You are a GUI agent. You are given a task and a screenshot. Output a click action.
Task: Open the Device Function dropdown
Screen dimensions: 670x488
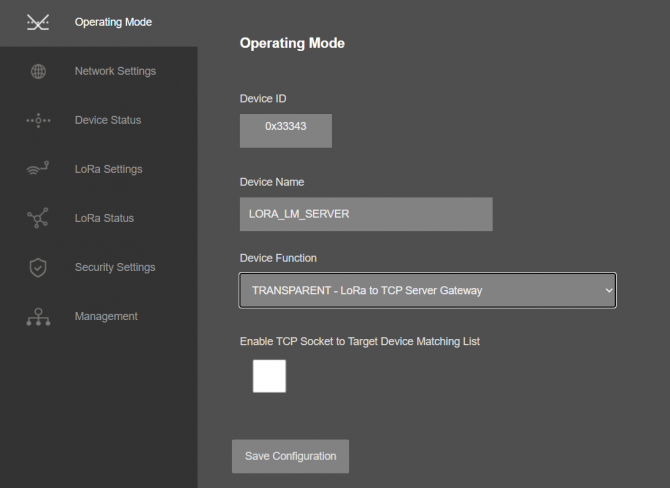coord(428,291)
